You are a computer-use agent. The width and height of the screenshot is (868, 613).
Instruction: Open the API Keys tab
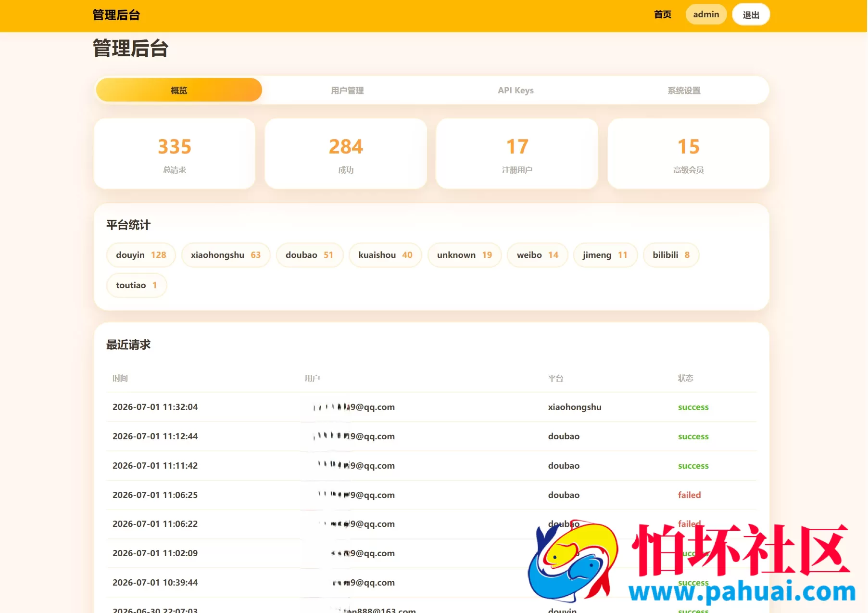point(516,90)
